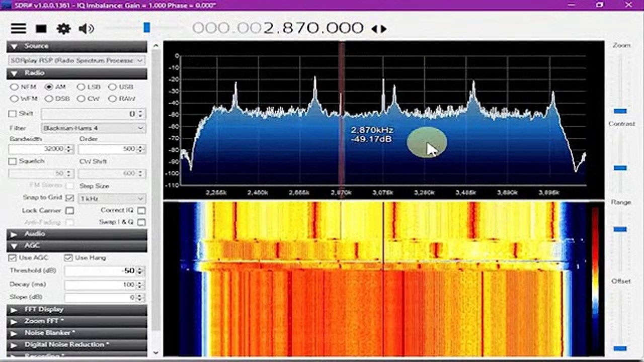Stop the radio with the stop button
The height and width of the screenshot is (362, 644).
coord(41,29)
